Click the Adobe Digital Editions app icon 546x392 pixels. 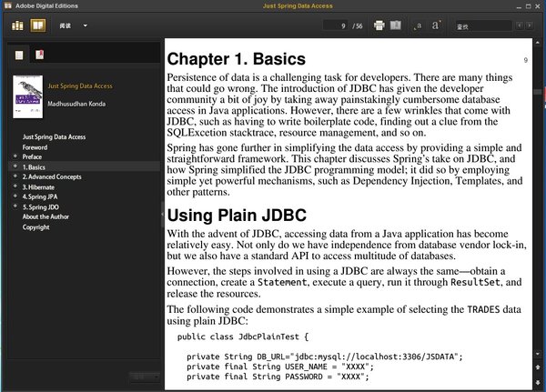click(x=8, y=5)
